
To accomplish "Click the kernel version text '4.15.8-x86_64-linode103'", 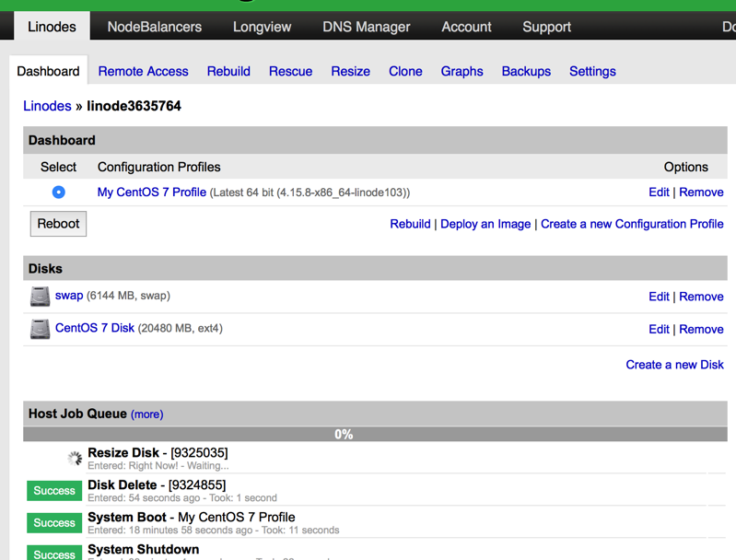I will tap(342, 192).
